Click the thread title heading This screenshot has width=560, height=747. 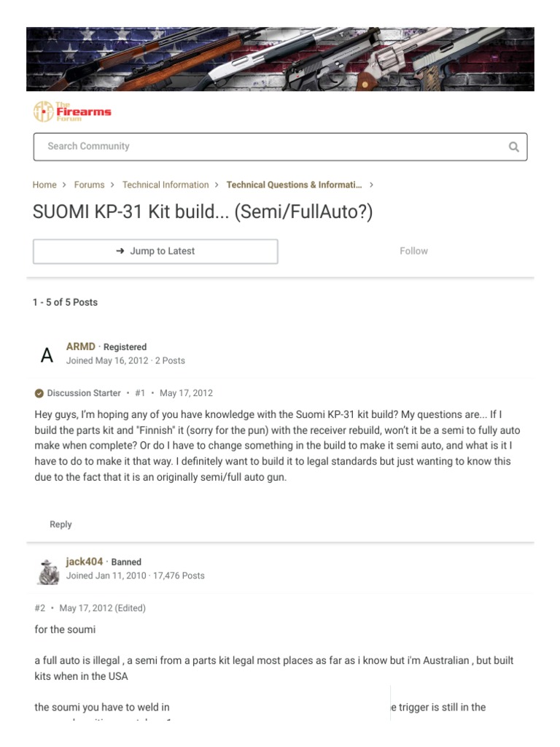pos(203,213)
